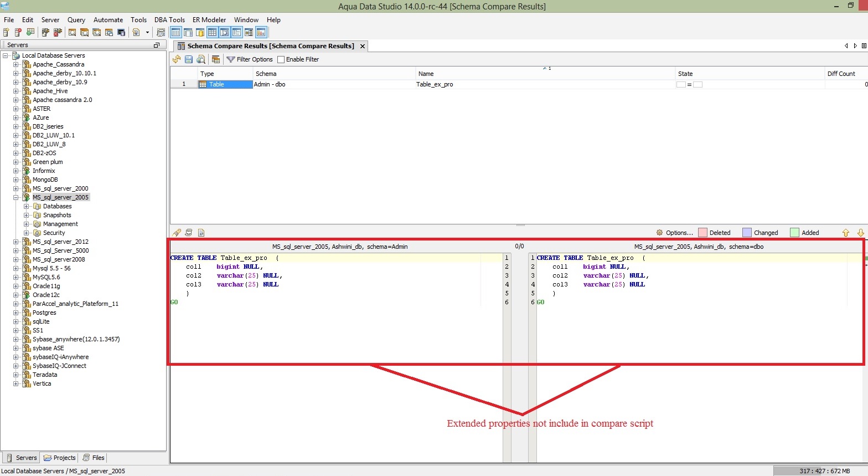Viewport: 868px width, 476px height.
Task: Select the Postgres server in the tree
Action: pos(44,313)
